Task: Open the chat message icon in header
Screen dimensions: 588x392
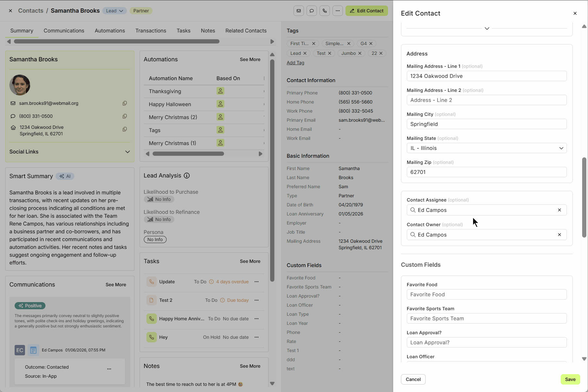Action: coord(312,11)
